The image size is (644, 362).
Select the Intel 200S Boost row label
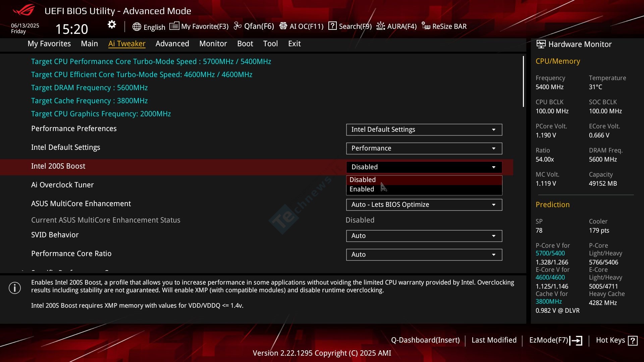pos(58,166)
